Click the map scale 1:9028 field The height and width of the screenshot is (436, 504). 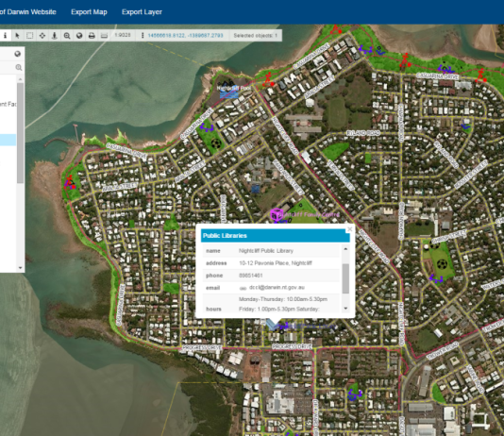coord(123,35)
